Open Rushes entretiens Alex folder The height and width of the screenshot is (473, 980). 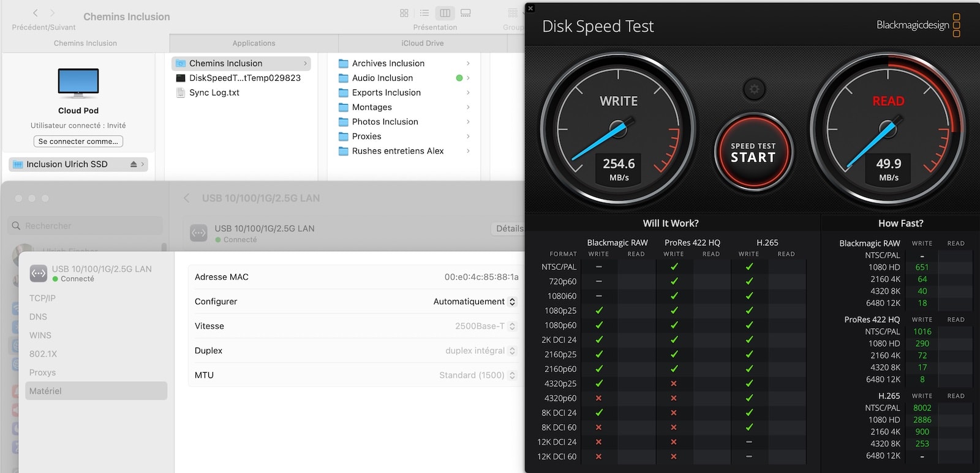[391, 151]
